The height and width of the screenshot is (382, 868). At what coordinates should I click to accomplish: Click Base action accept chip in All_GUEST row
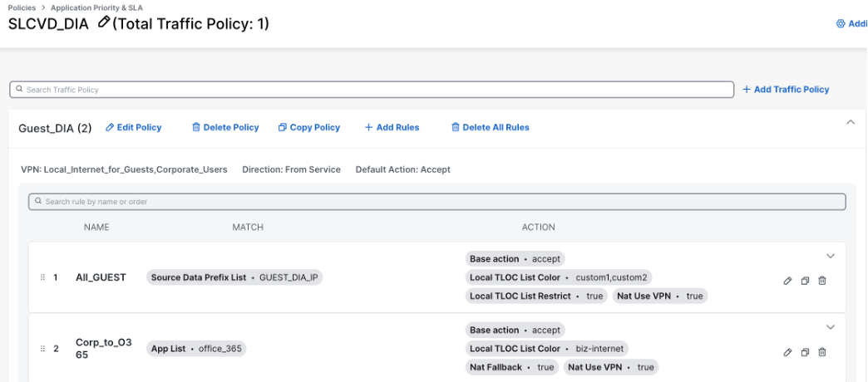tap(515, 259)
